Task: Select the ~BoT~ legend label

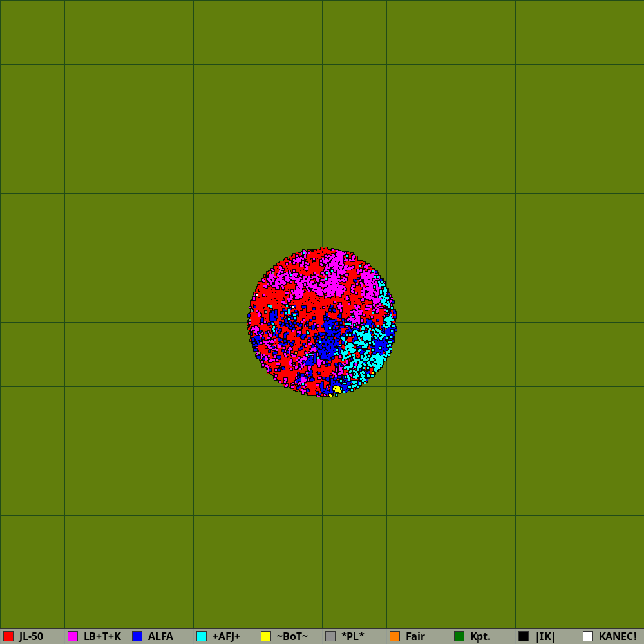Action: (292, 636)
